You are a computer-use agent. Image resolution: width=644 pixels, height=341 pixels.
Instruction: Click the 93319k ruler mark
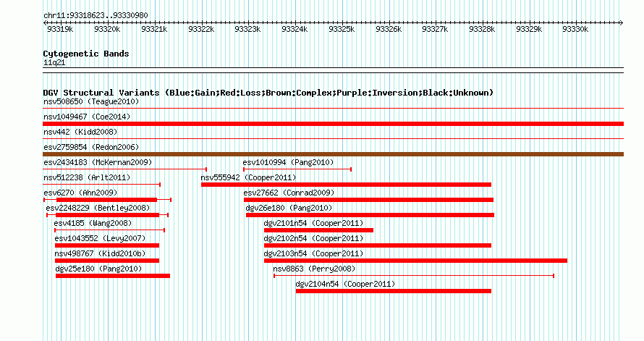pyautogui.click(x=60, y=29)
